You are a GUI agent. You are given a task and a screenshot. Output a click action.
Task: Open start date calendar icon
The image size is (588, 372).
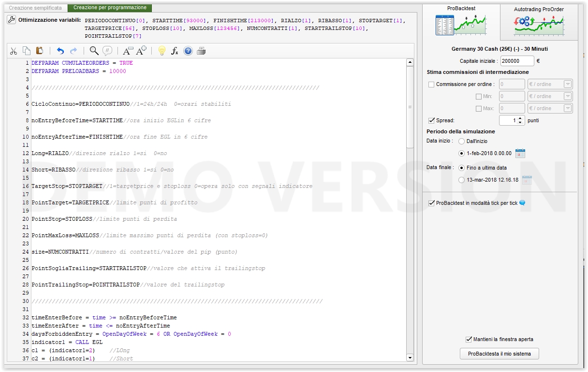click(x=520, y=153)
